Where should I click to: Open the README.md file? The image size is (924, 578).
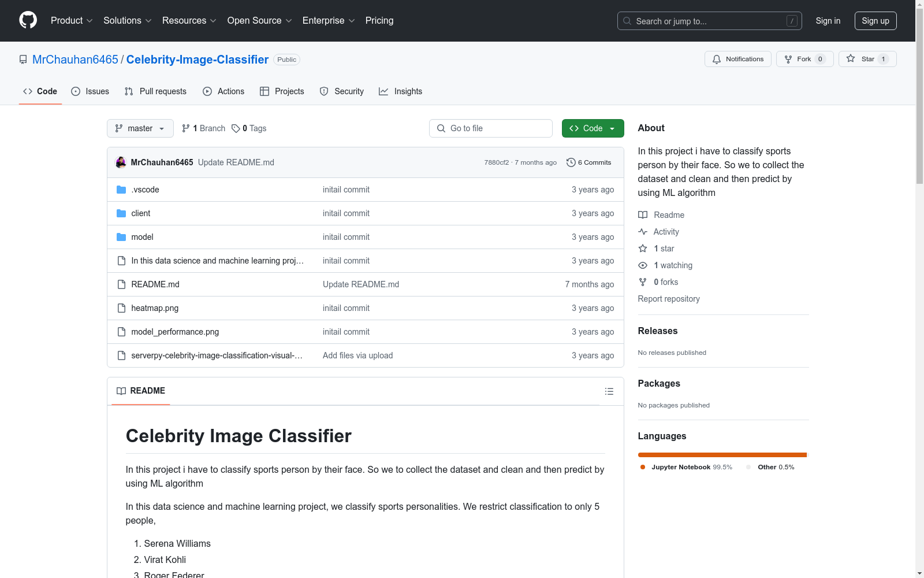pos(155,284)
